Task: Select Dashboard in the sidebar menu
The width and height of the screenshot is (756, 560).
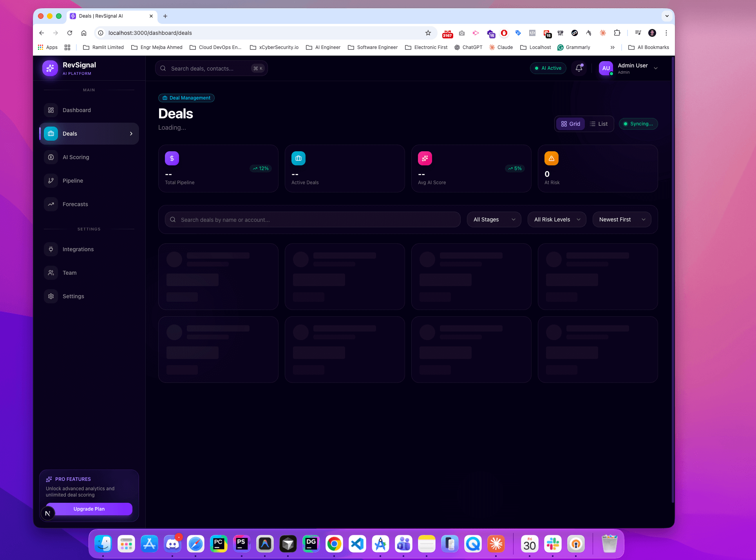Action: tap(77, 110)
